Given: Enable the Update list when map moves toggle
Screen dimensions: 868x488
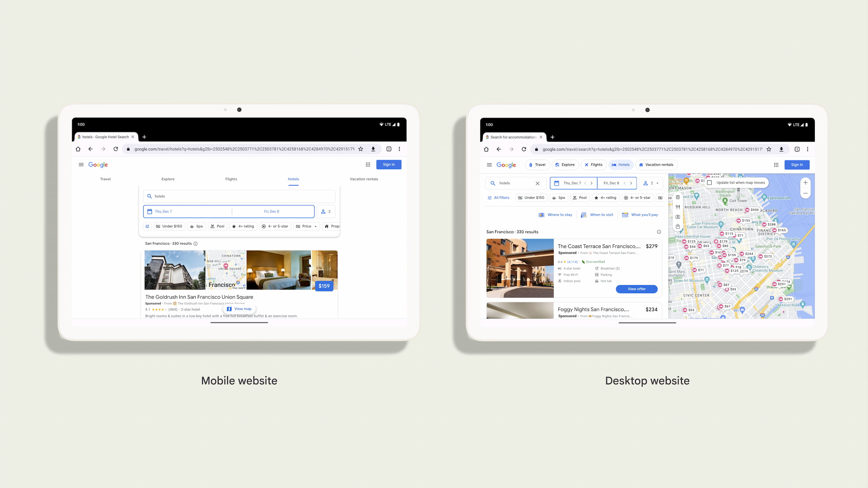Looking at the screenshot, I should pos(710,182).
